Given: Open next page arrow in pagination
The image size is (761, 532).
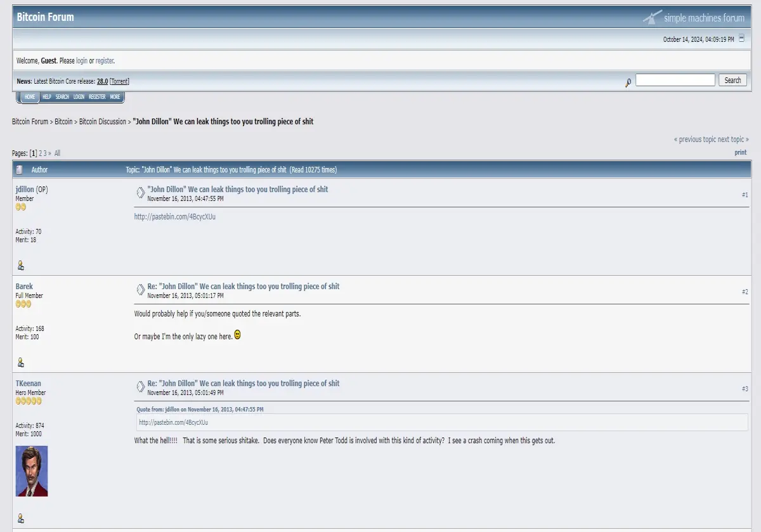Looking at the screenshot, I should 50,153.
